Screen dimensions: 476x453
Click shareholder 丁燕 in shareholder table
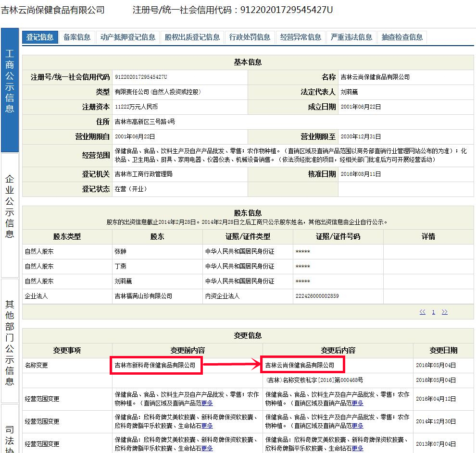pyautogui.click(x=121, y=266)
